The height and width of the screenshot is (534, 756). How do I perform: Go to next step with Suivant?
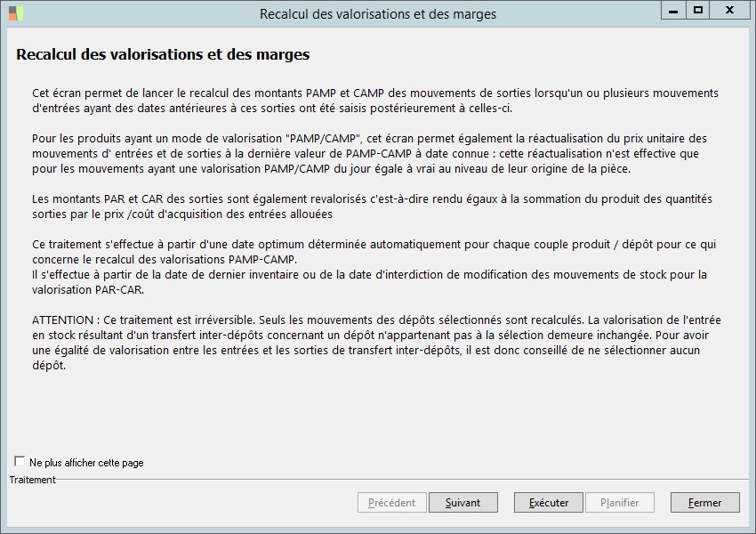point(462,503)
